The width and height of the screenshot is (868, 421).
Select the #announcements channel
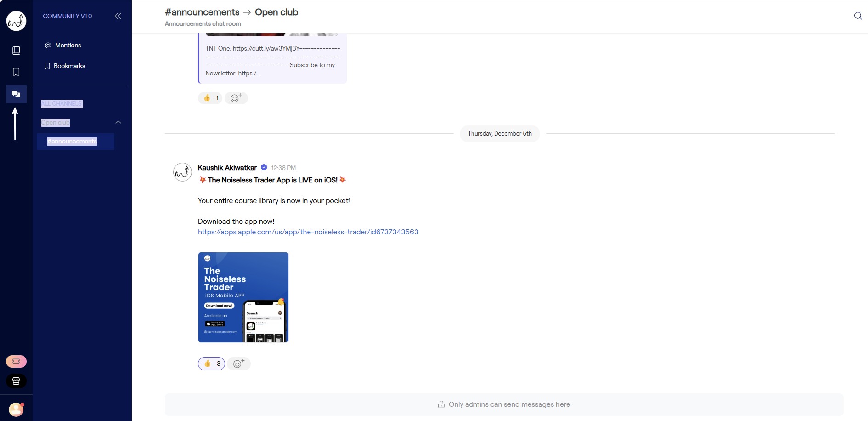pos(75,142)
